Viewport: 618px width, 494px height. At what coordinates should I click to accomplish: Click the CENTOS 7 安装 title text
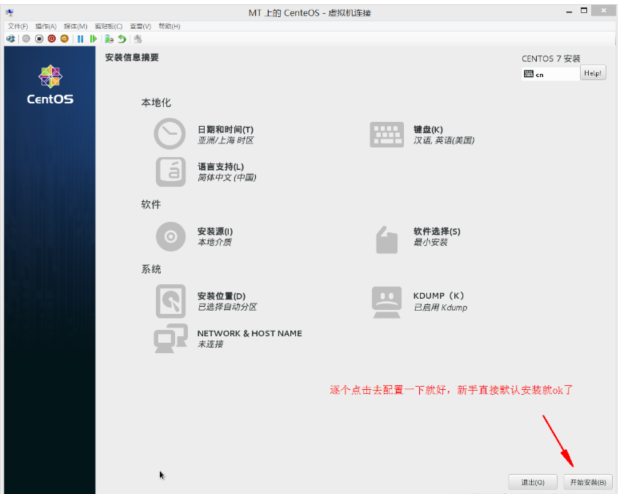(551, 58)
